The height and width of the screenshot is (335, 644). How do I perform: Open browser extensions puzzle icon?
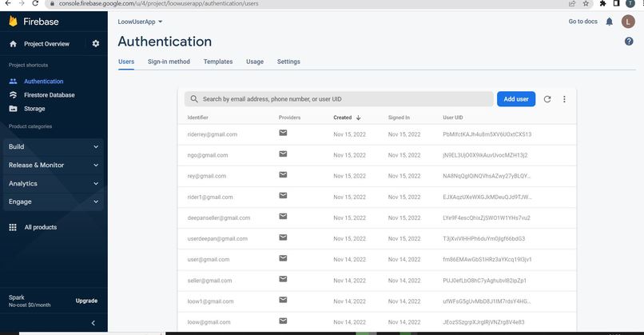602,3
